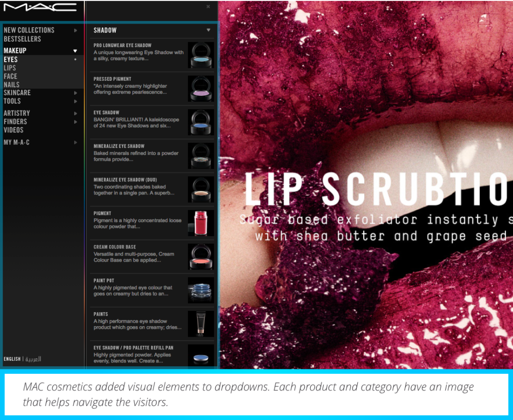This screenshot has height=420, width=513.
Task: Click 'Baked minerals refined' description text
Action: [136, 156]
